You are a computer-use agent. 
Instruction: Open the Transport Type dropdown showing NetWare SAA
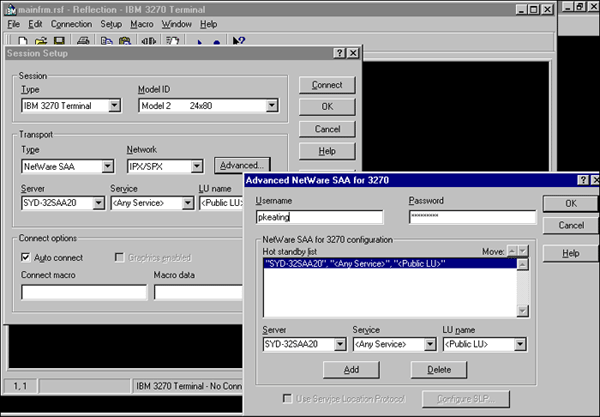[x=108, y=166]
